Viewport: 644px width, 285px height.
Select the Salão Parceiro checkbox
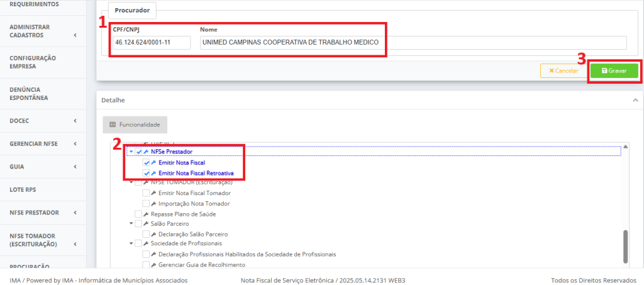click(138, 224)
